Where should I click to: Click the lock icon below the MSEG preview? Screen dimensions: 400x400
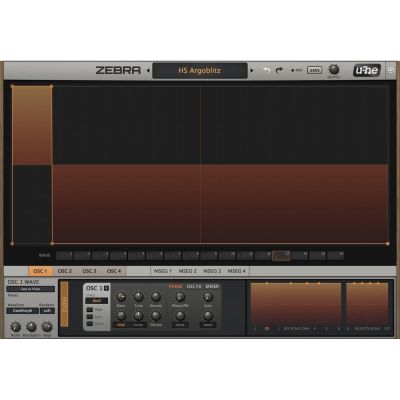coord(267,329)
